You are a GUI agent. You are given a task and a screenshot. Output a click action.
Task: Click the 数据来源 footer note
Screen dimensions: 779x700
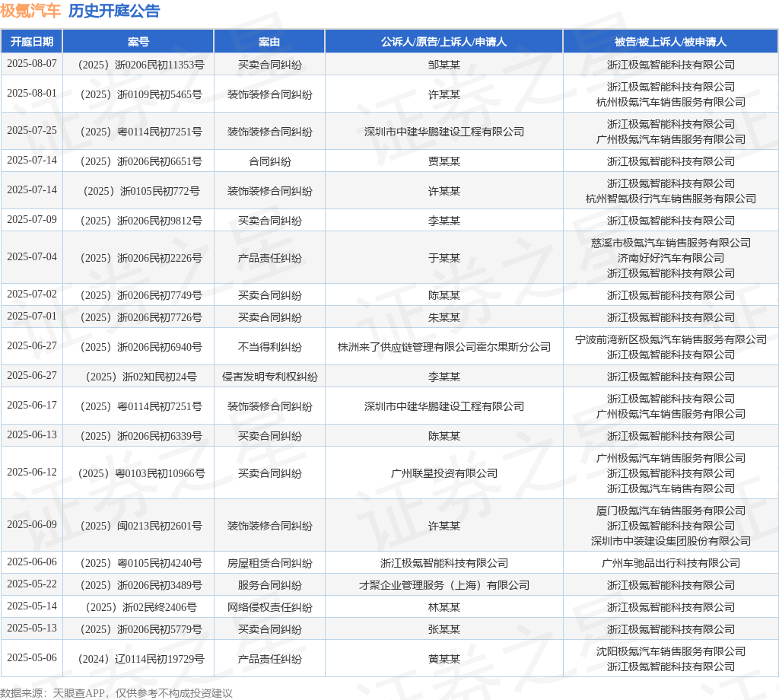[116, 693]
